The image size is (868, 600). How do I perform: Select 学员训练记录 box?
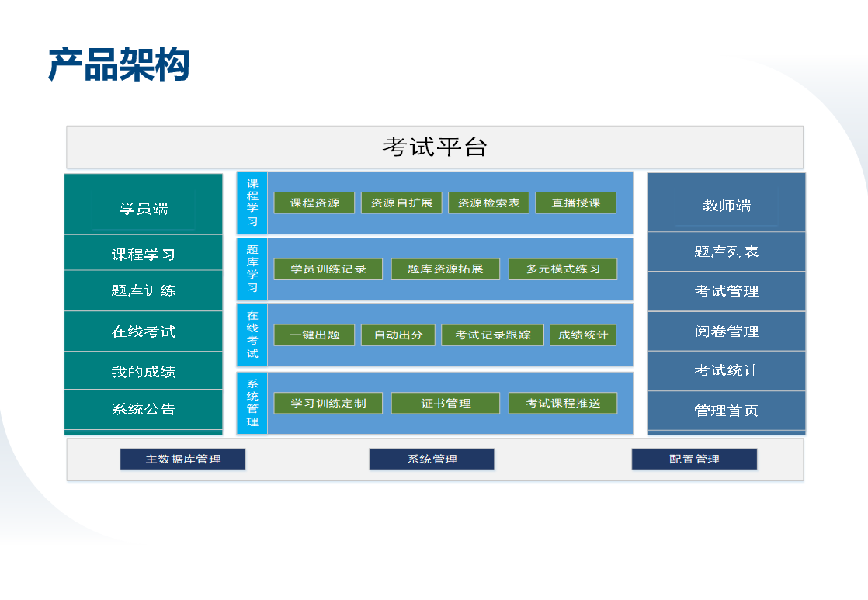tap(328, 269)
